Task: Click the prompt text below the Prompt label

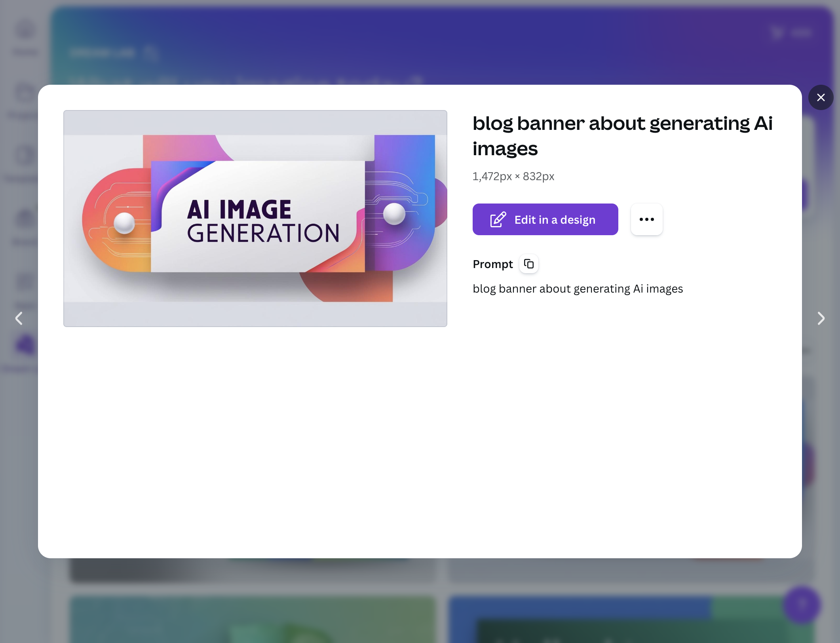Action: 578,289
